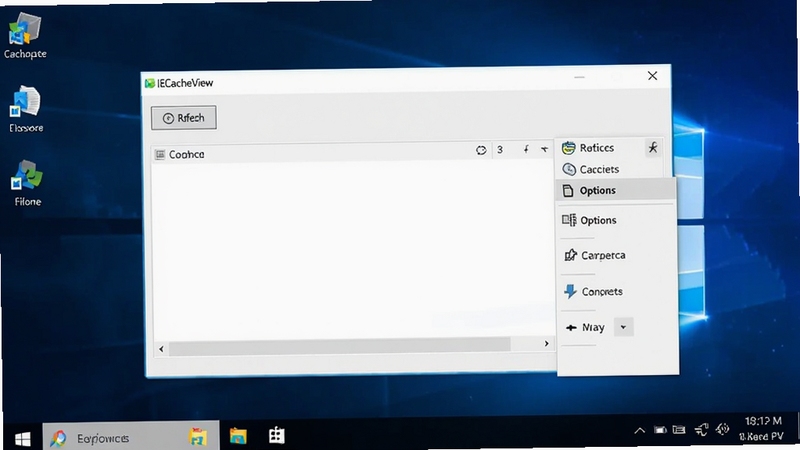This screenshot has width=800, height=450.
Task: Click the keyboard icon in system tray
Action: [679, 430]
